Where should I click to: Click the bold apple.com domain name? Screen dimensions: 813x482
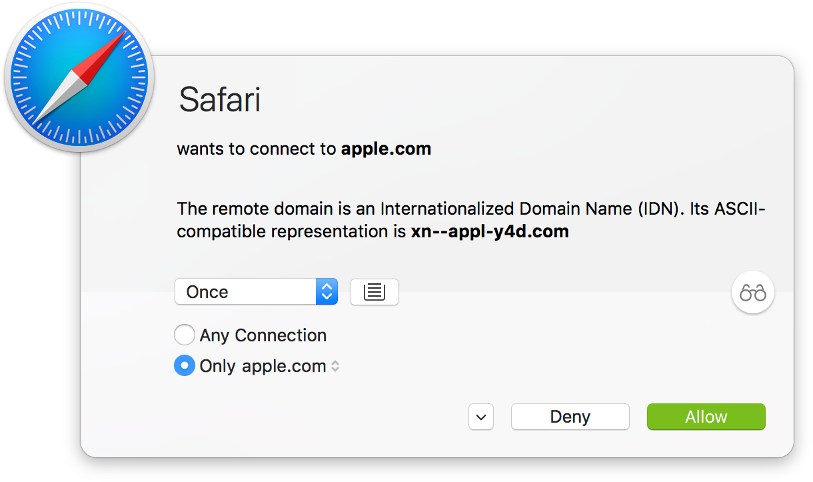pos(386,149)
